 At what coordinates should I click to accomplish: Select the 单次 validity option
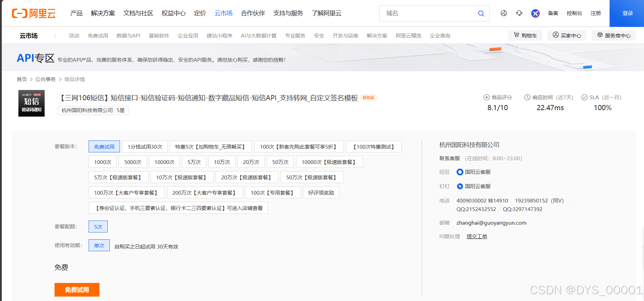[99, 245]
